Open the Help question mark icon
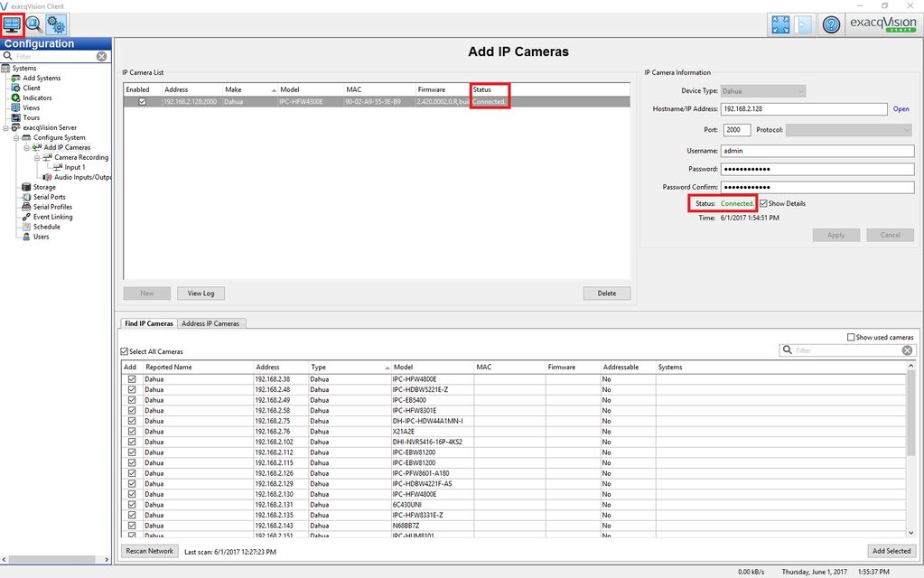 click(832, 25)
